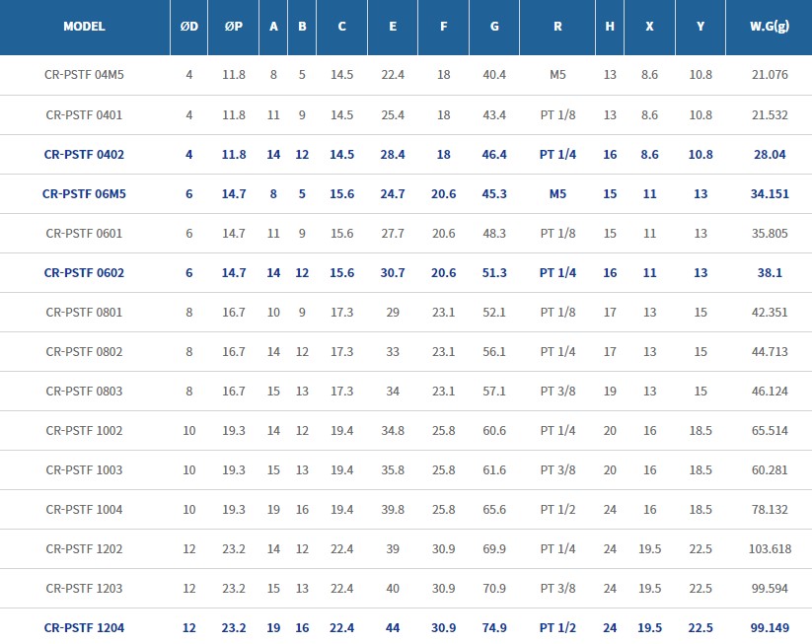This screenshot has height=644, width=812.
Task: Click the CR-PSTF 1004 model name
Action: (84, 510)
